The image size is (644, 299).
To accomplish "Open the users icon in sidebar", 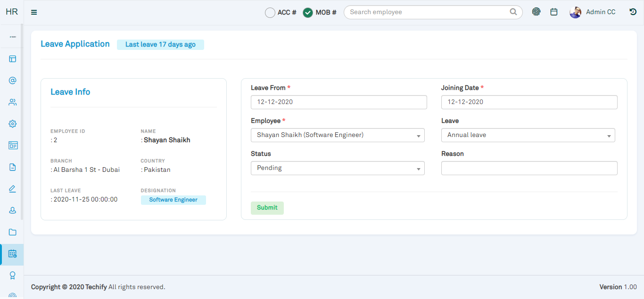I will point(13,102).
